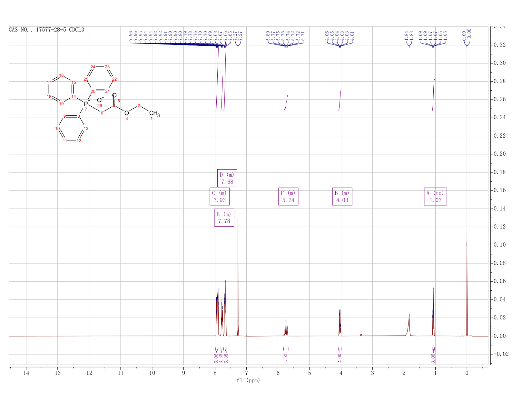This screenshot has width=532, height=411.
Task: Click the 0.10 intensity axis label
Action: tap(499, 245)
